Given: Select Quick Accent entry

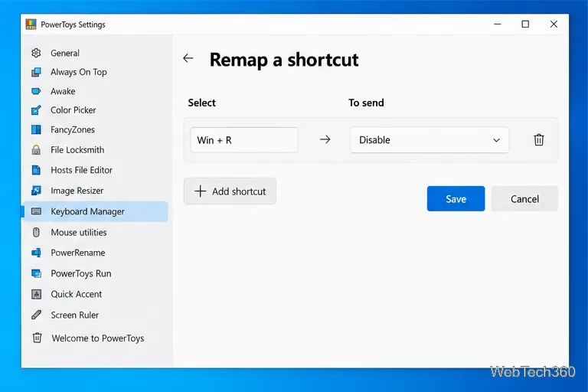Looking at the screenshot, I should pos(96,294).
